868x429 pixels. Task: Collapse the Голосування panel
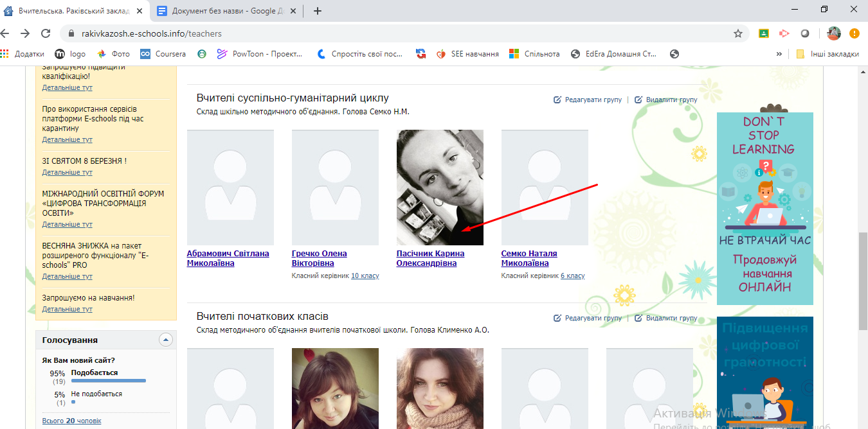pos(166,340)
